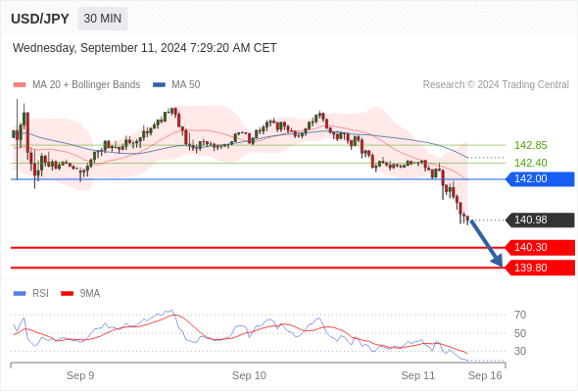Click the USD/JPY pair title
Viewport: 578px width, 392px height.
point(40,19)
